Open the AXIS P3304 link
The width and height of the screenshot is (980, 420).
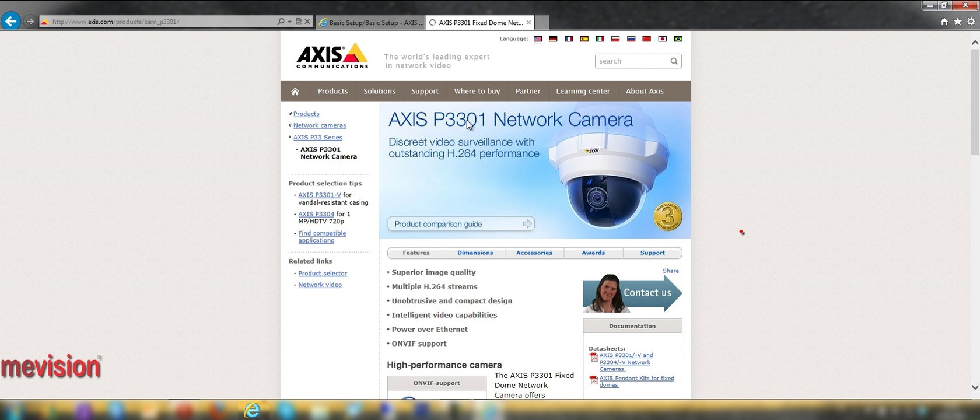click(316, 215)
